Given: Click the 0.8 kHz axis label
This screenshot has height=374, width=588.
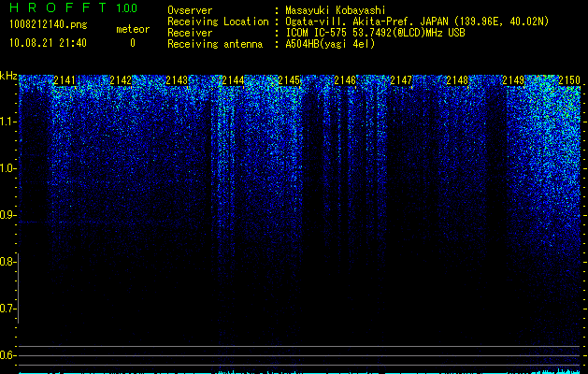Looking at the screenshot, I should click(7, 262).
